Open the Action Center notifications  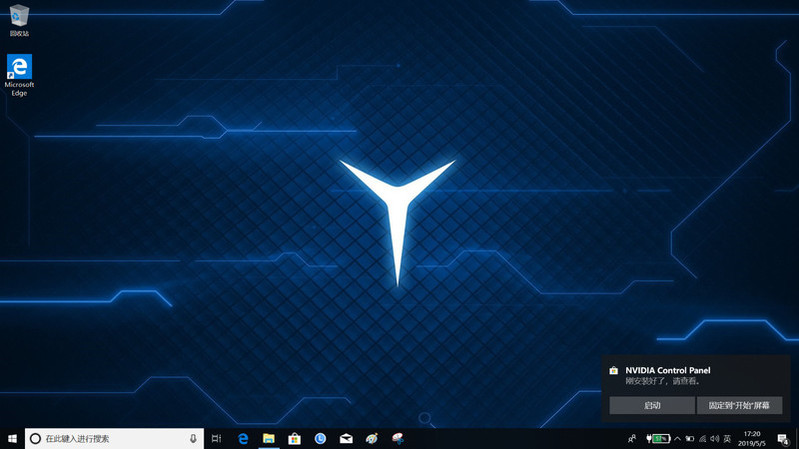[783, 439]
